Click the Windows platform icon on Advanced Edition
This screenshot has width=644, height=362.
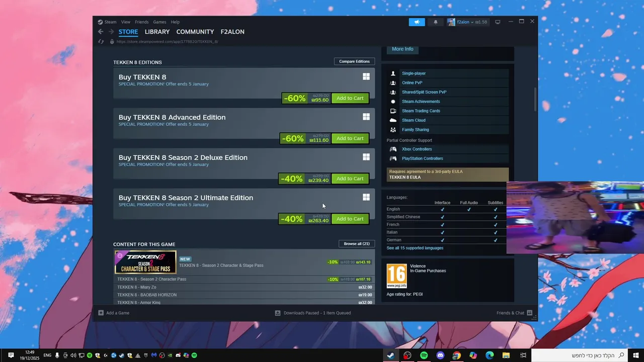366,117
